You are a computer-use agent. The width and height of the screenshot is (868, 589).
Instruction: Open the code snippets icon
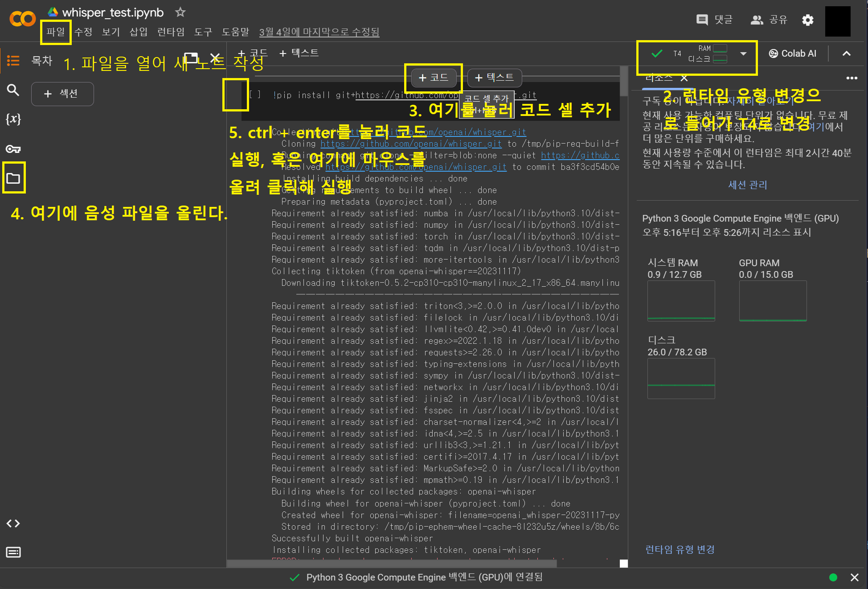[13, 523]
